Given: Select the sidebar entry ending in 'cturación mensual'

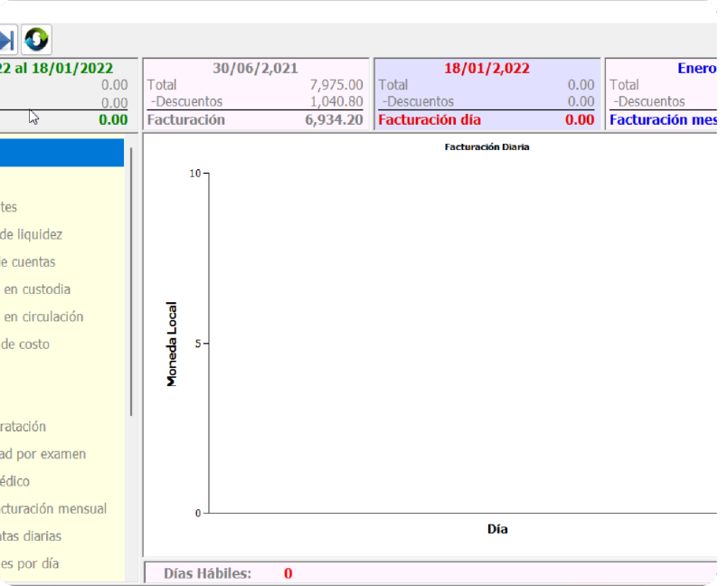Looking at the screenshot, I should (53, 508).
